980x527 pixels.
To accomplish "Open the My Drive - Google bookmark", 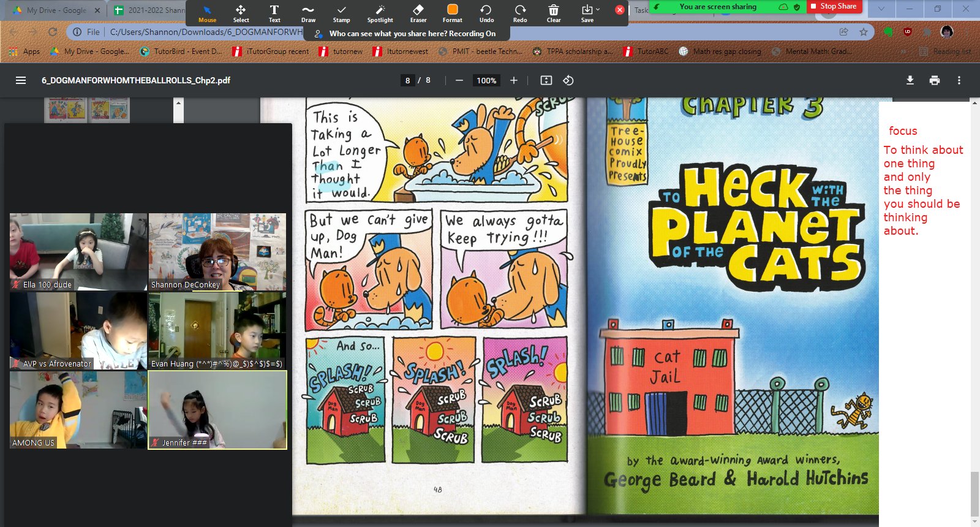I will coord(89,51).
